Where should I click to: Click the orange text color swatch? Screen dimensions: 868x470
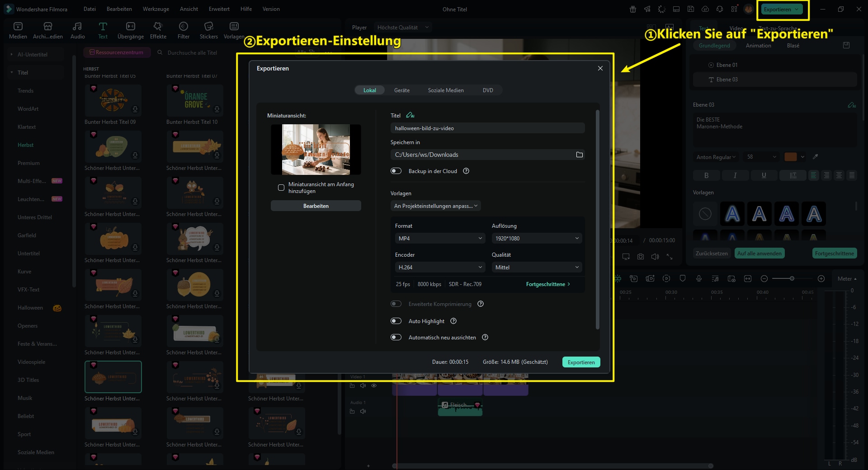790,157
